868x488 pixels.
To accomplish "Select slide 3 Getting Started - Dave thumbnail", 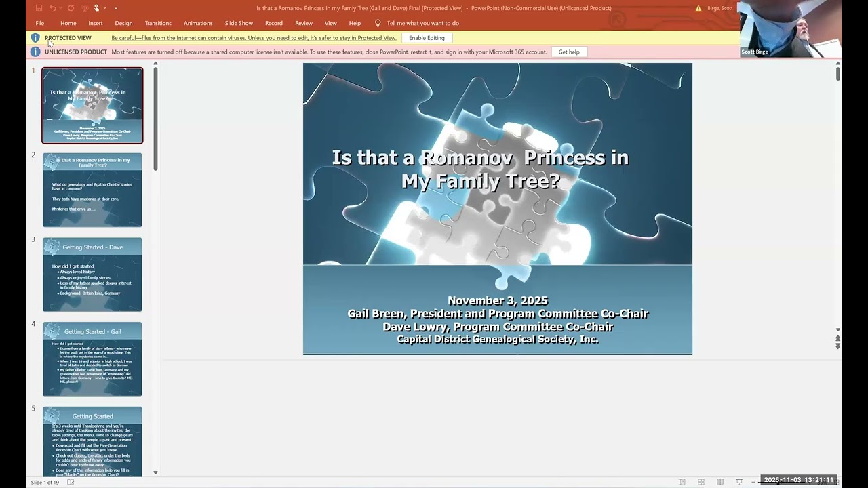I will 92,274.
